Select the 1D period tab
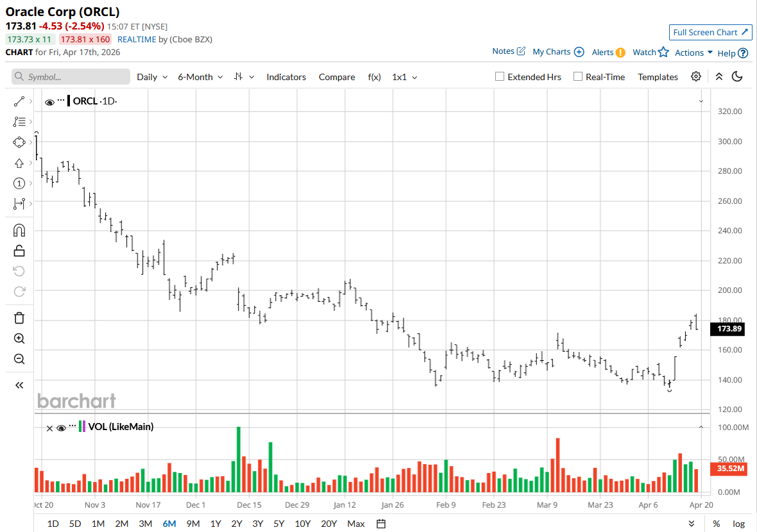 pyautogui.click(x=53, y=524)
